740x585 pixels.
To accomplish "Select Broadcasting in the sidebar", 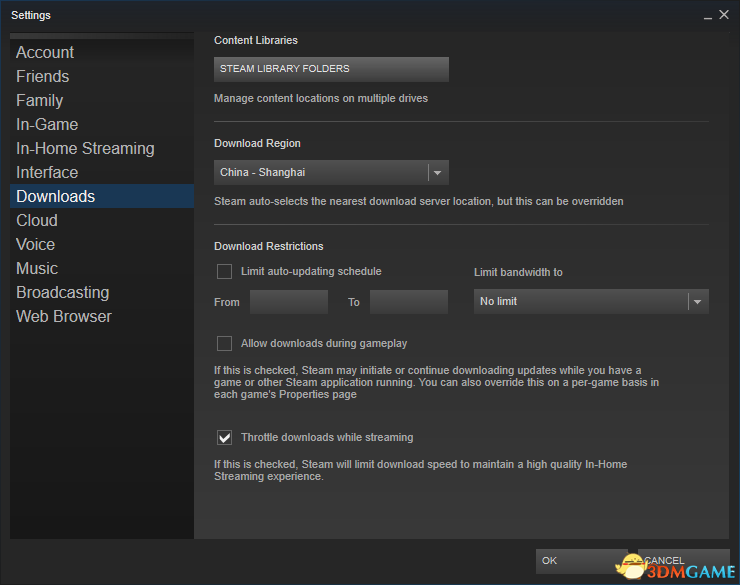I will pyautogui.click(x=102, y=292).
